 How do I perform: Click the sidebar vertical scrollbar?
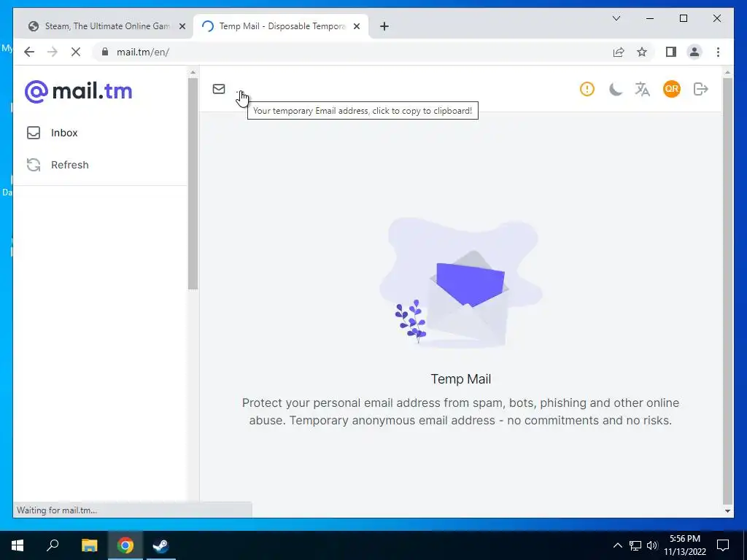(193, 183)
